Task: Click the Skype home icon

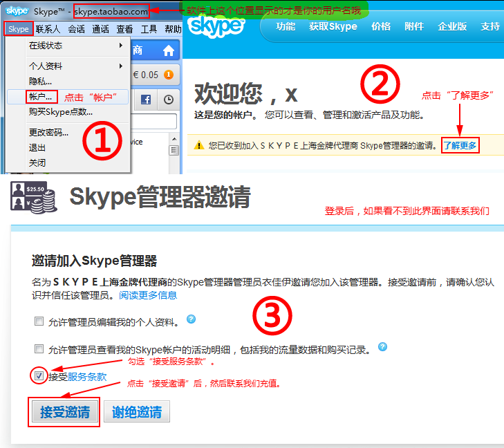Action: [169, 50]
